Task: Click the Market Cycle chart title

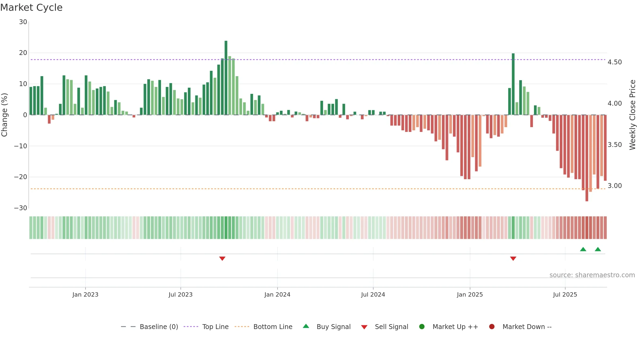Action: point(31,8)
